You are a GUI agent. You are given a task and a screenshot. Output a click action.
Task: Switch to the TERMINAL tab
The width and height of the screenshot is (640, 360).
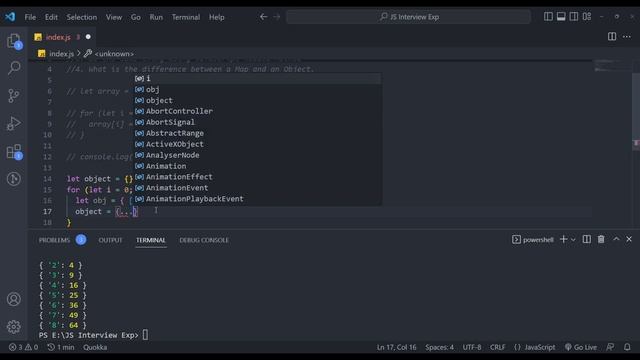151,240
